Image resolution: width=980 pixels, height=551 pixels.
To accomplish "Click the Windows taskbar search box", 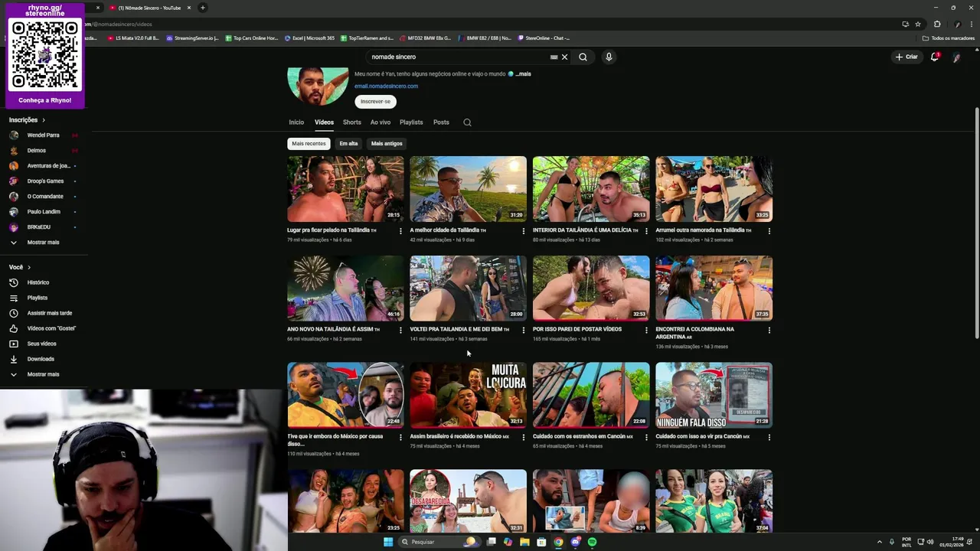I will [438, 542].
